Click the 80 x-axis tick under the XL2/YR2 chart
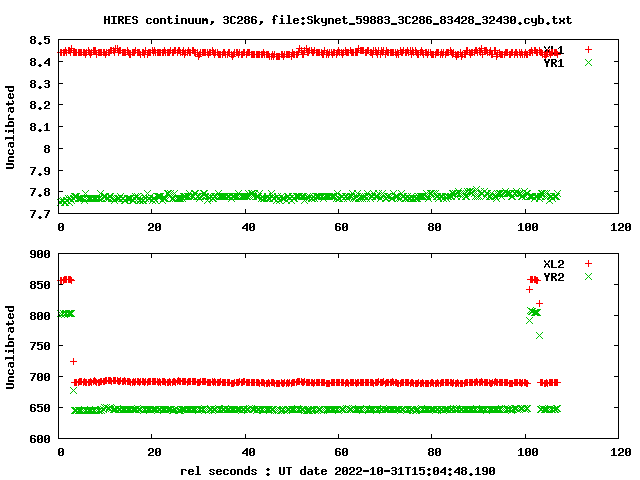Screen dimensions: 640x480 434,452
